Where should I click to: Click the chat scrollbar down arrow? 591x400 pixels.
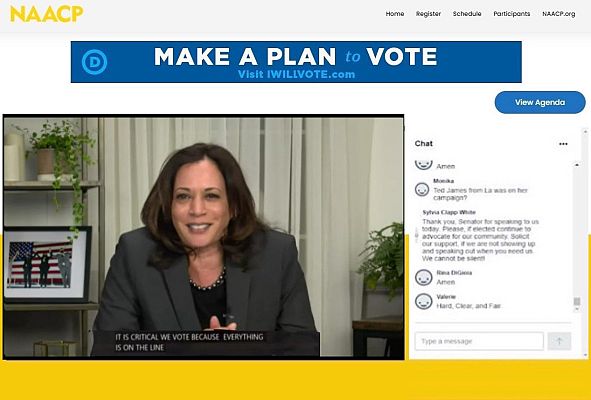click(577, 309)
